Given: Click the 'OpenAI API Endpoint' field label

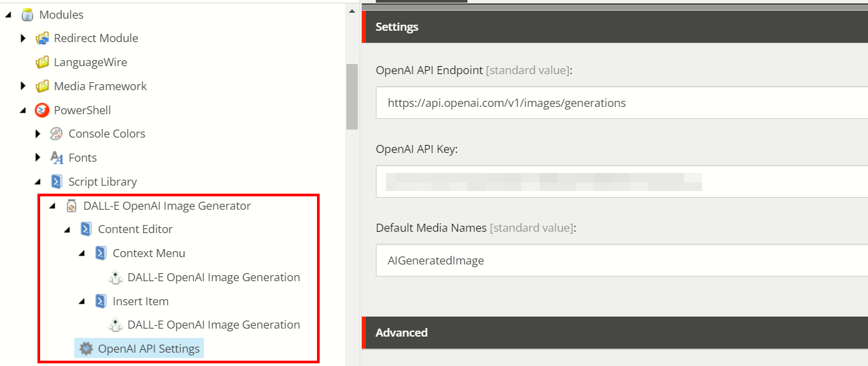Looking at the screenshot, I should tap(429, 70).
